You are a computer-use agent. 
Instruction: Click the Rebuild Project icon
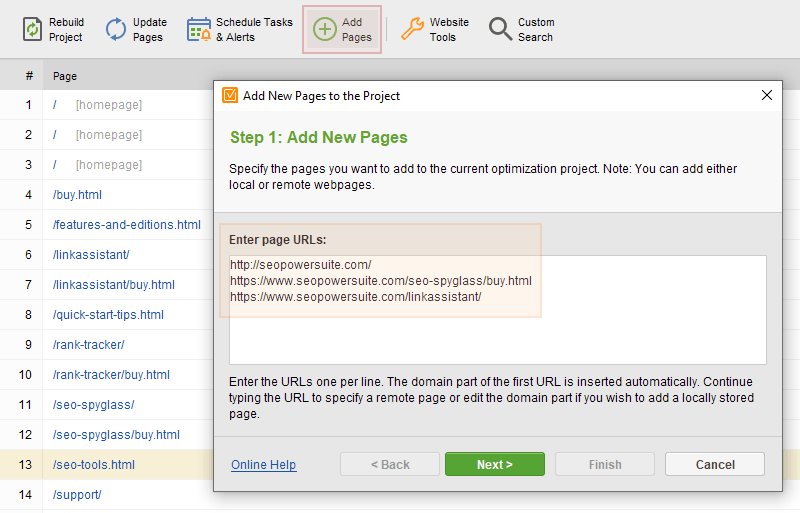[32, 29]
